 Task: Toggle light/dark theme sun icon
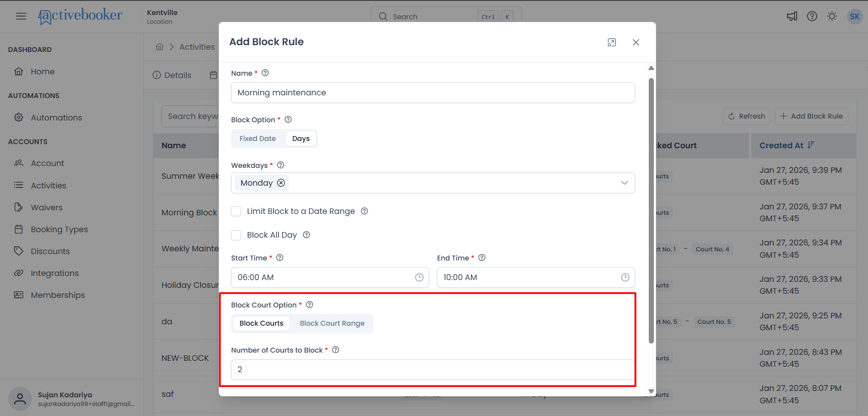[832, 16]
